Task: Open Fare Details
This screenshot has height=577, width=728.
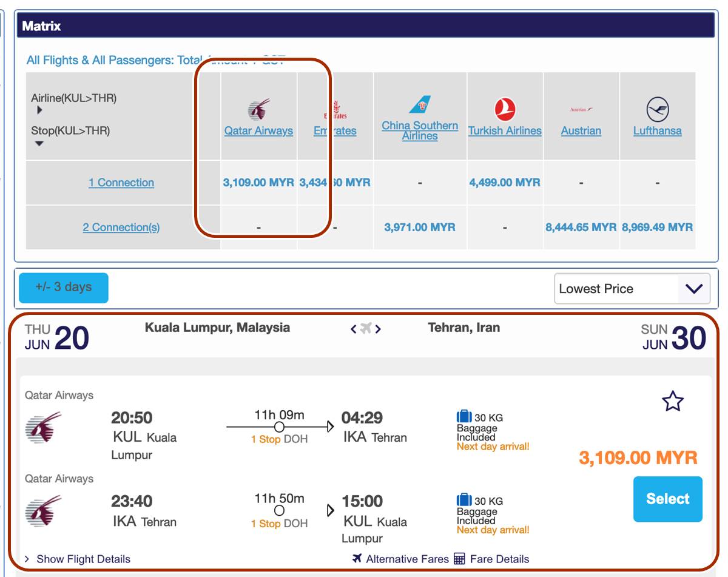Action: pos(500,559)
